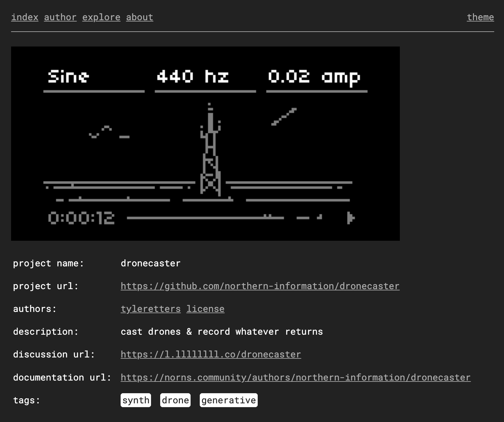Click the 'project url:' label
The height and width of the screenshot is (422, 504).
point(46,286)
